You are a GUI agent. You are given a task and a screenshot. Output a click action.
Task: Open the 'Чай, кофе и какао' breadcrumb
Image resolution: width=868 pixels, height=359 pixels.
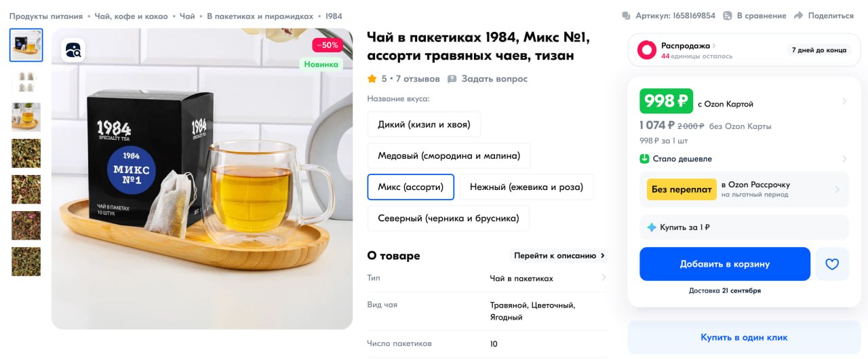tap(132, 16)
